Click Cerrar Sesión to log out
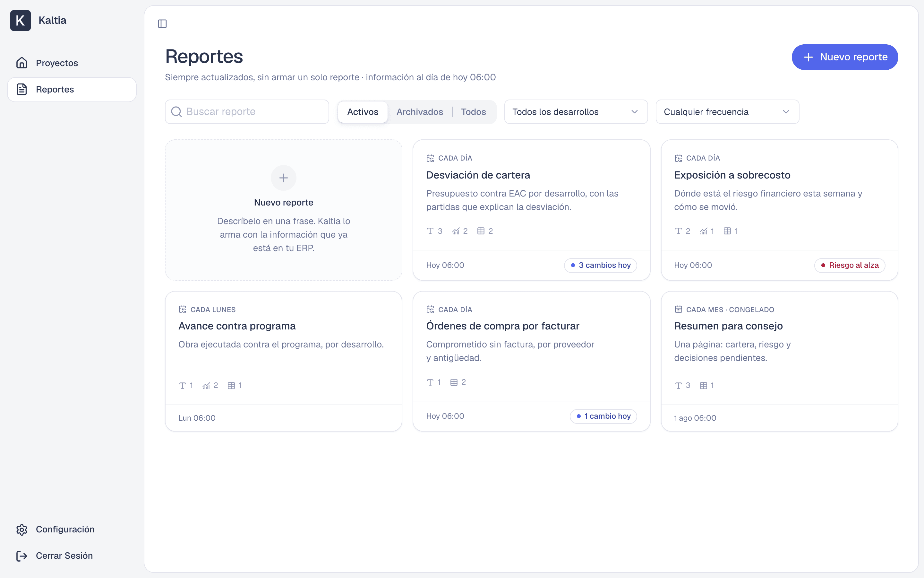 pyautogui.click(x=72, y=556)
